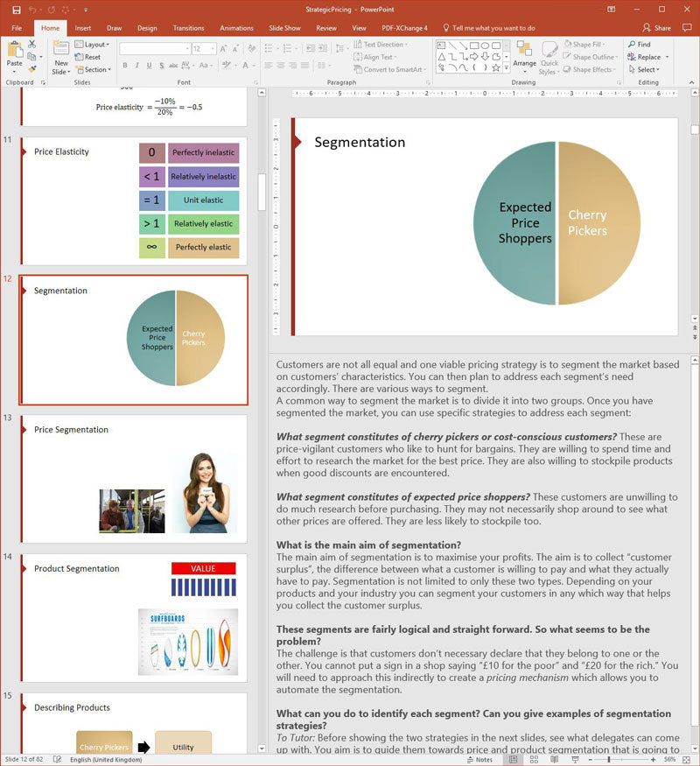This screenshot has width=700, height=766.
Task: Open the Transitions tab
Action: tap(188, 28)
